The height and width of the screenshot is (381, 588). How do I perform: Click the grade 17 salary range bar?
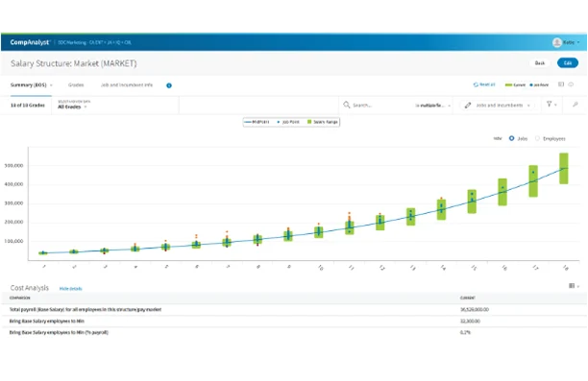click(533, 181)
